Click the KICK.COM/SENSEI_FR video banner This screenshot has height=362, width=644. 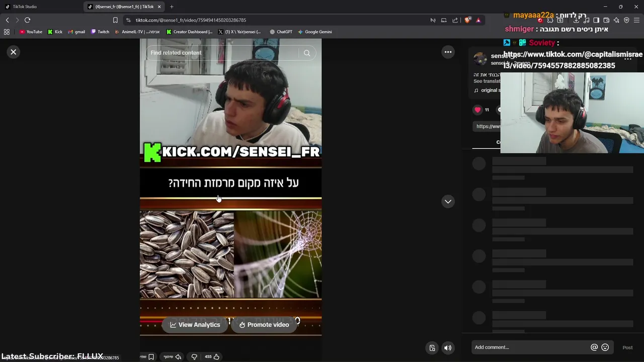231,152
